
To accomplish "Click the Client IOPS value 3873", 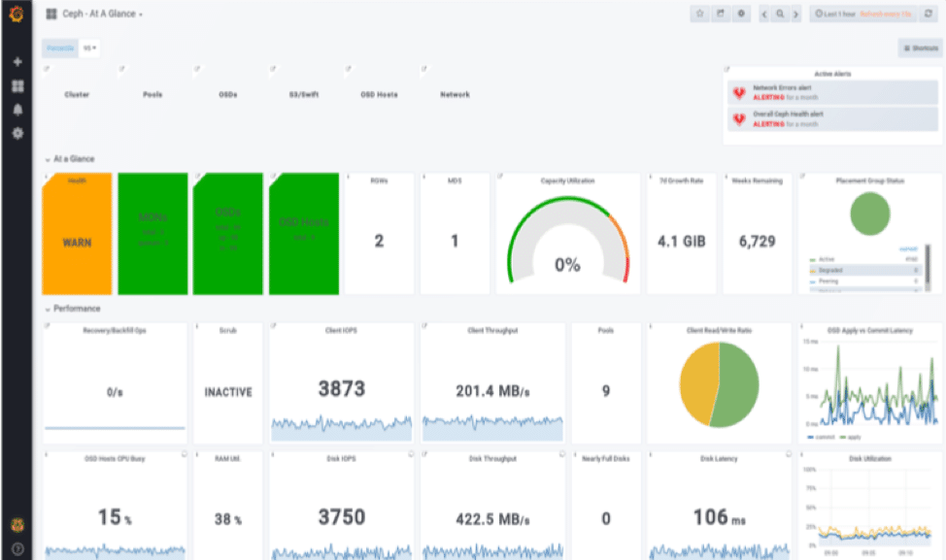I will click(x=342, y=389).
